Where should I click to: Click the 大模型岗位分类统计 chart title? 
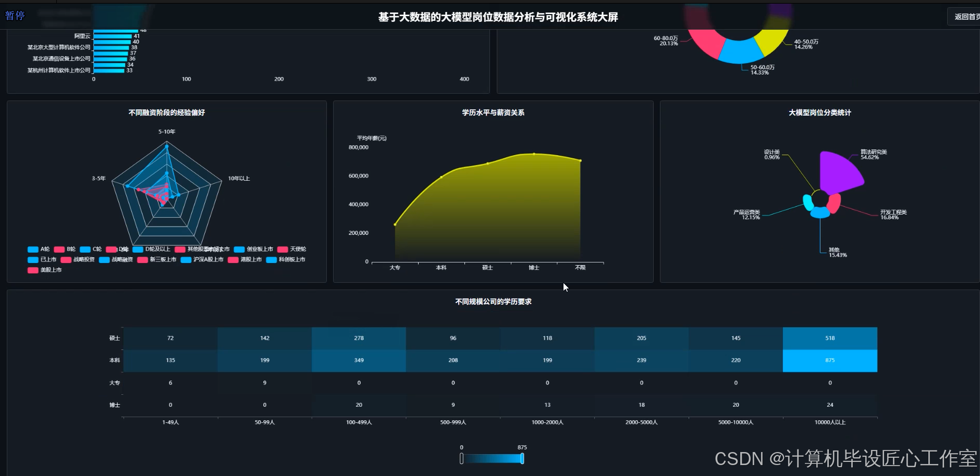click(x=820, y=112)
